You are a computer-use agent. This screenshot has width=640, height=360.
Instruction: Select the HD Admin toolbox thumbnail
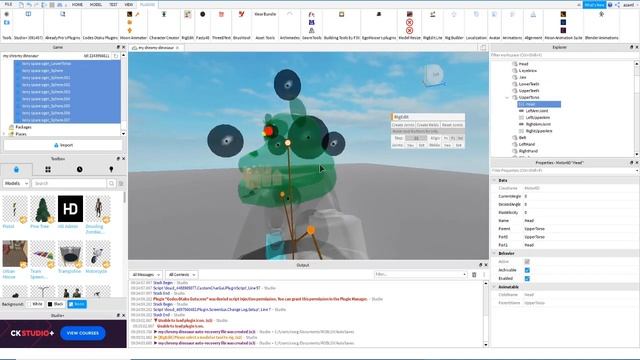click(x=70, y=209)
